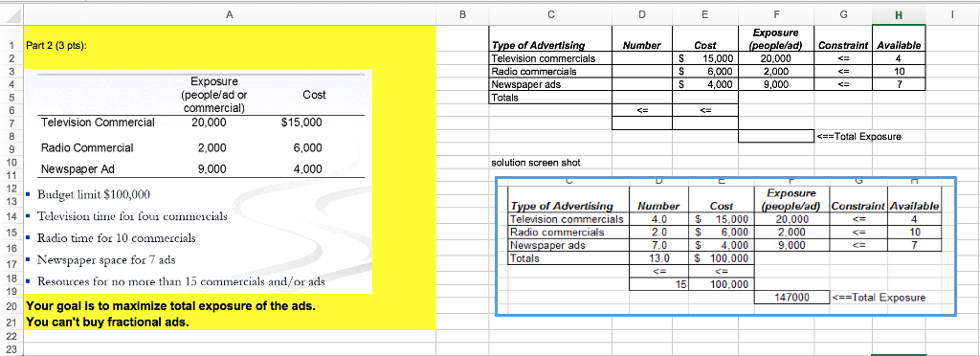Click the 4,000 cost cell in row 4
This screenshot has width=980, height=356.
(x=705, y=84)
